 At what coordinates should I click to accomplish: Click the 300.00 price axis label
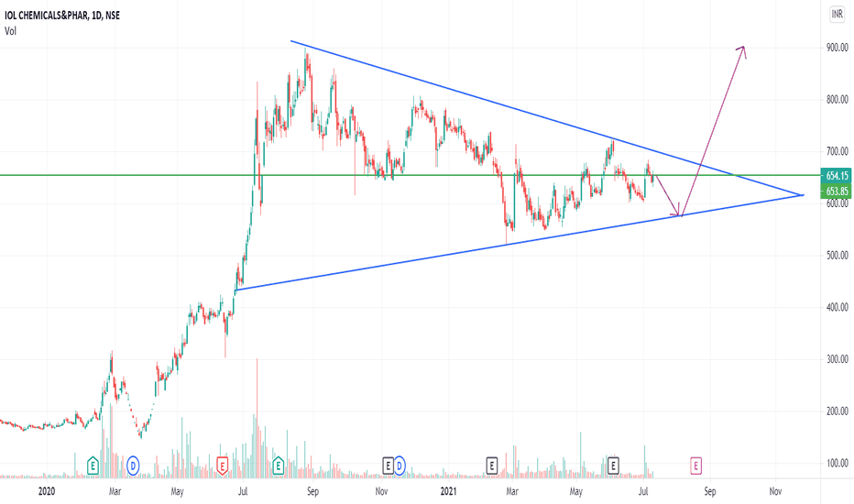click(x=838, y=359)
